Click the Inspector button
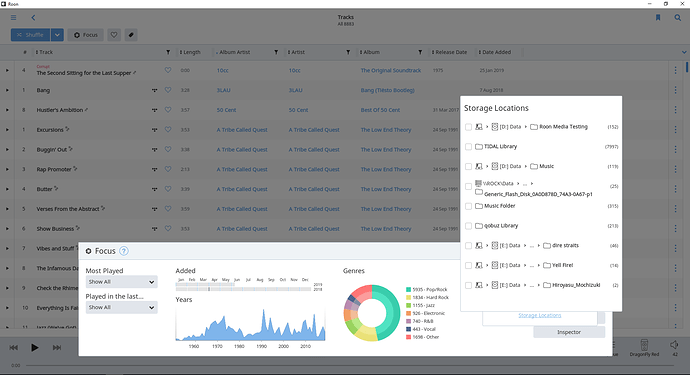 [569, 332]
